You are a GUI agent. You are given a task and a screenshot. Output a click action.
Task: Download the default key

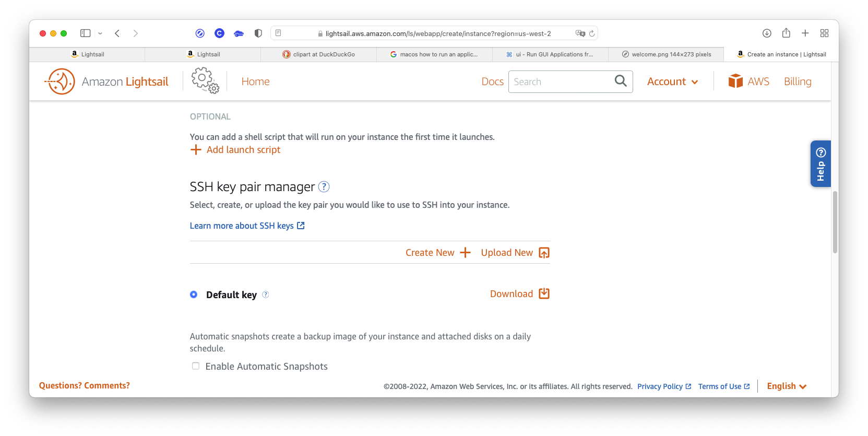pos(512,294)
